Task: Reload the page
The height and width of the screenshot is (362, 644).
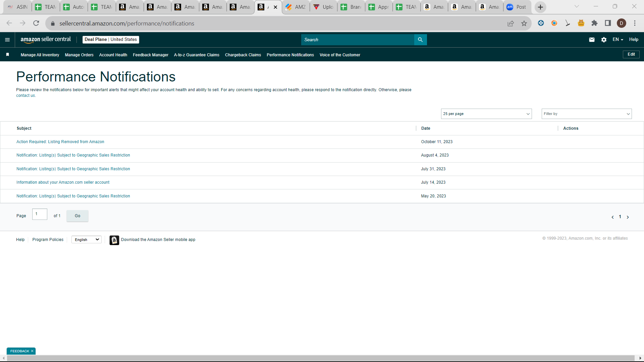Action: [36, 23]
